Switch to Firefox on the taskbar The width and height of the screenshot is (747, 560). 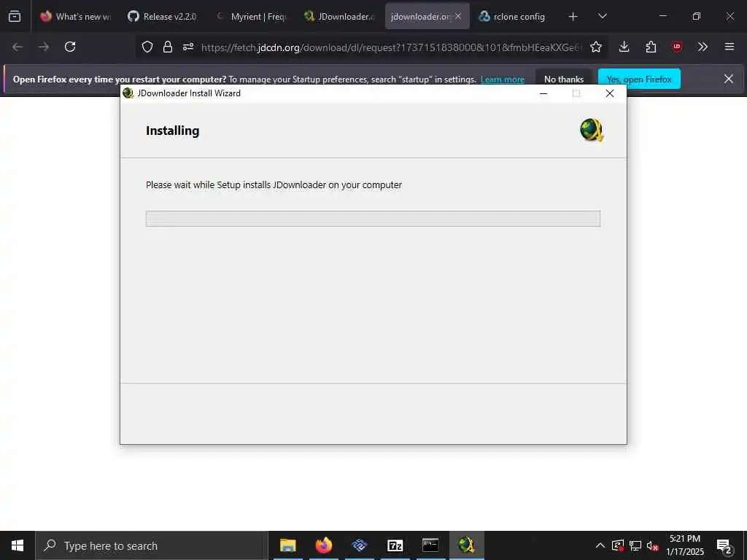click(323, 545)
